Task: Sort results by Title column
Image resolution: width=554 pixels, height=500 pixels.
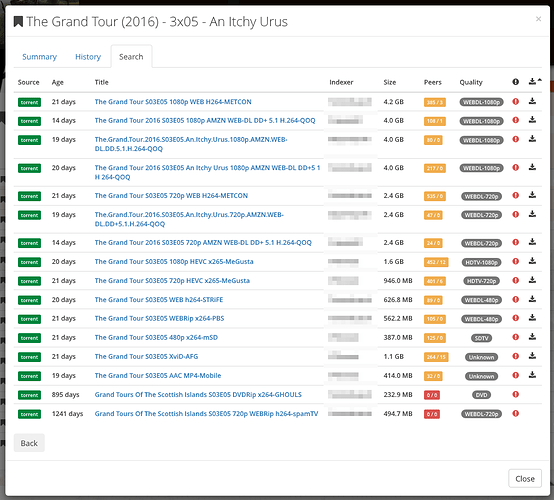Action: pyautogui.click(x=101, y=82)
